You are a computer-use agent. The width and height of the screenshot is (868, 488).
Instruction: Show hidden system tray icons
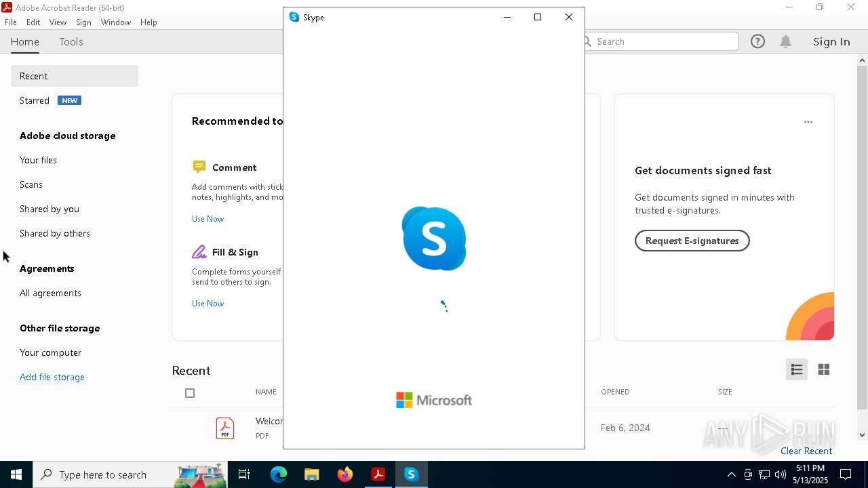click(731, 474)
